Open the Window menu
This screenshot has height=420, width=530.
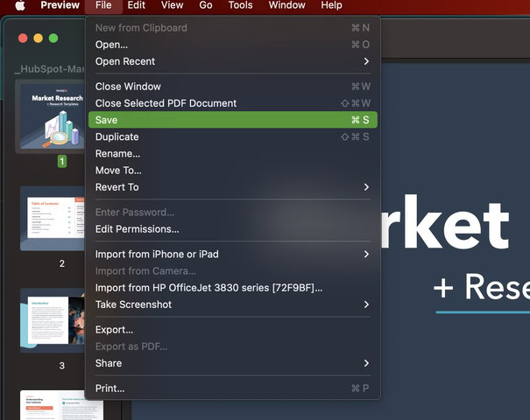286,5
